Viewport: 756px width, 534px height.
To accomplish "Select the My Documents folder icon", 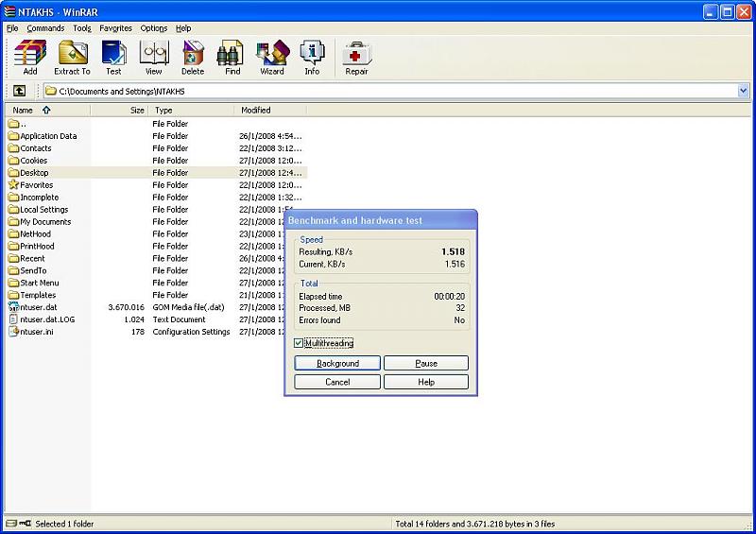I will [13, 222].
